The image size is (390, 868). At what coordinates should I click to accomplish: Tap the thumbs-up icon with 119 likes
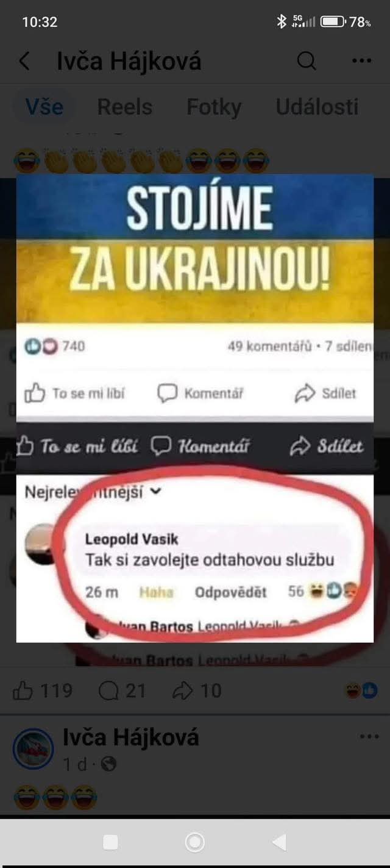click(23, 690)
